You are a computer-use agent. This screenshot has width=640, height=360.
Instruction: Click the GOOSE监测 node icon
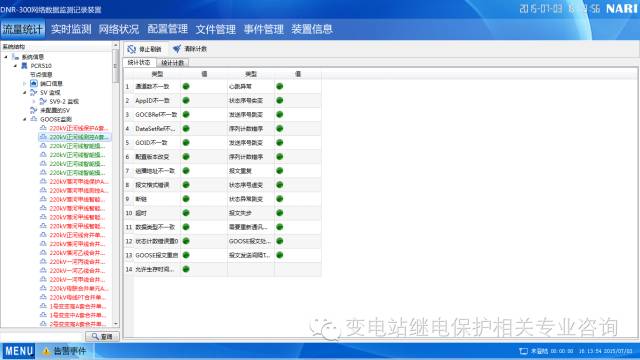coord(34,119)
